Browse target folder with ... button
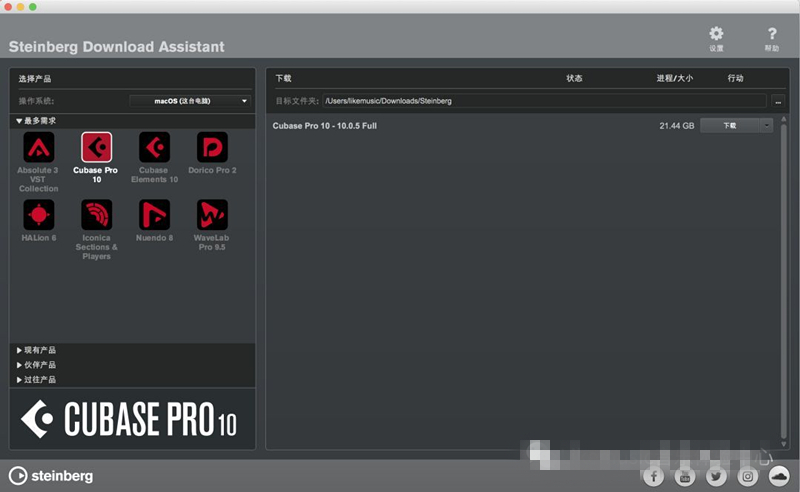This screenshot has width=800, height=492. pos(778,101)
